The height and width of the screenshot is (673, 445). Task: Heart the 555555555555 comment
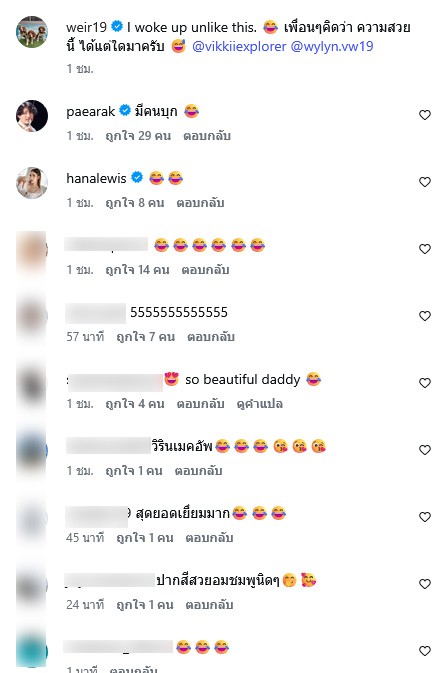(424, 316)
